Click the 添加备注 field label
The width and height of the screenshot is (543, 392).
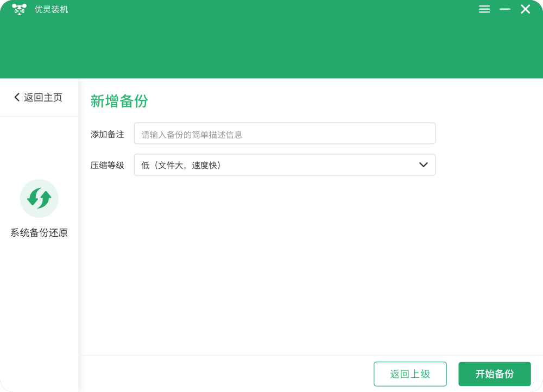pyautogui.click(x=108, y=134)
